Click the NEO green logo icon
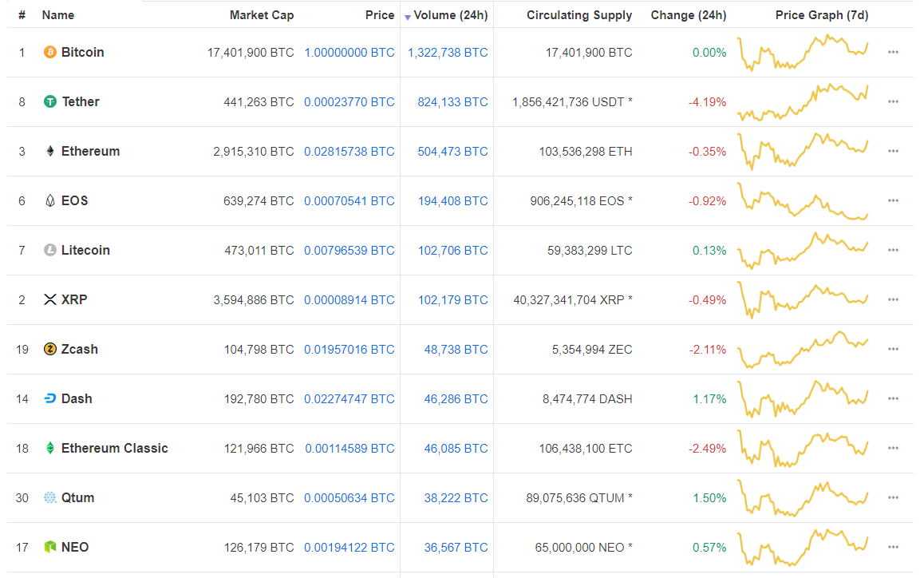924x578 pixels. pos(50,548)
